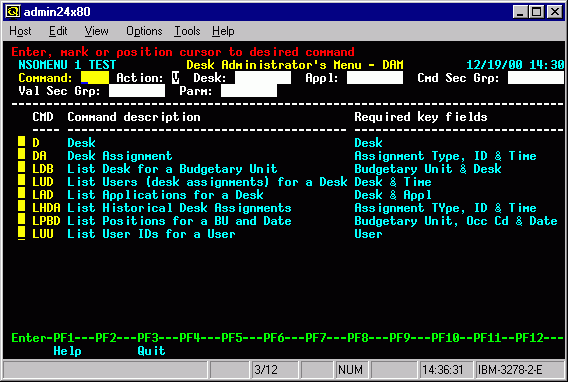Click 'List User IDs for a User'
This screenshot has width=568, height=382.
point(151,234)
